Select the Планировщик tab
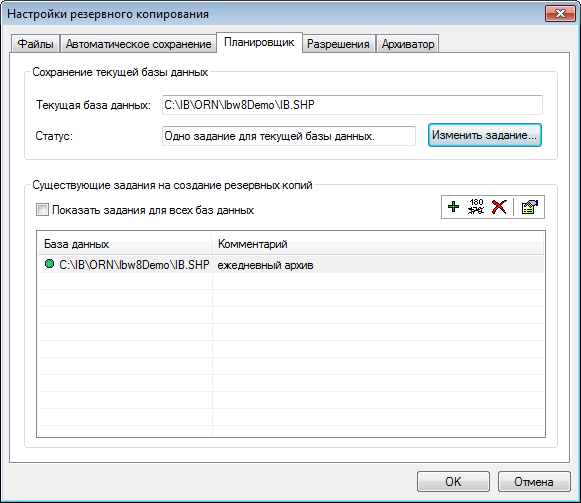This screenshot has width=581, height=503. 259,43
